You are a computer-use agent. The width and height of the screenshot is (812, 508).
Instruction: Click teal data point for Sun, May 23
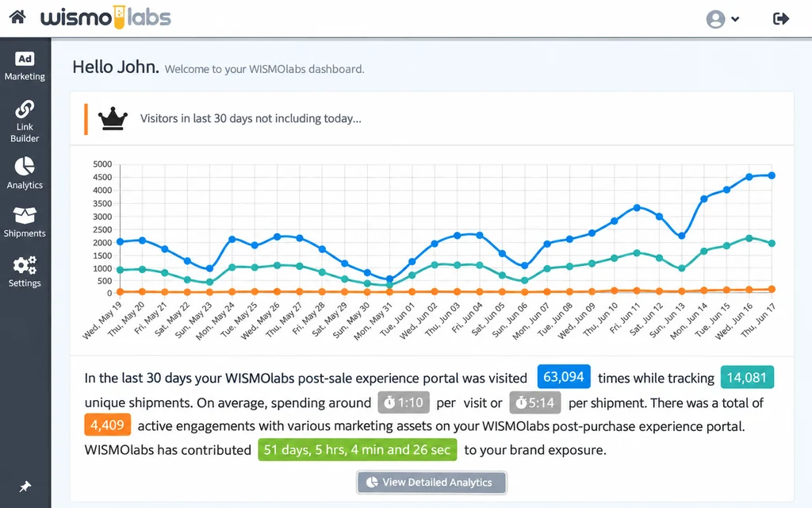pyautogui.click(x=209, y=283)
